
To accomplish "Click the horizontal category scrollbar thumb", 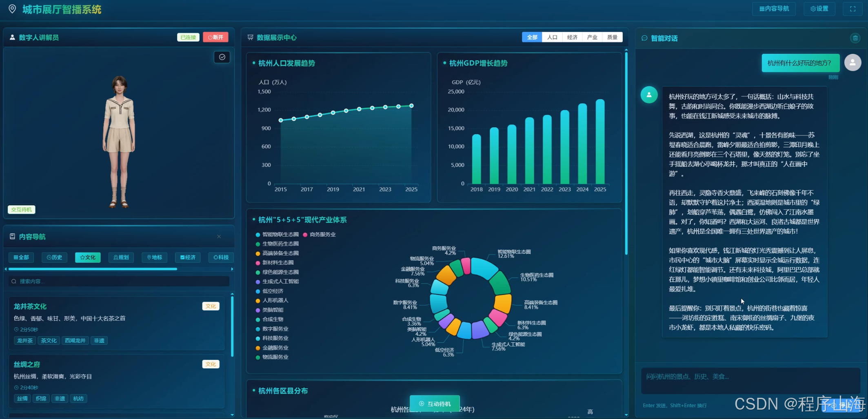I will 93,269.
